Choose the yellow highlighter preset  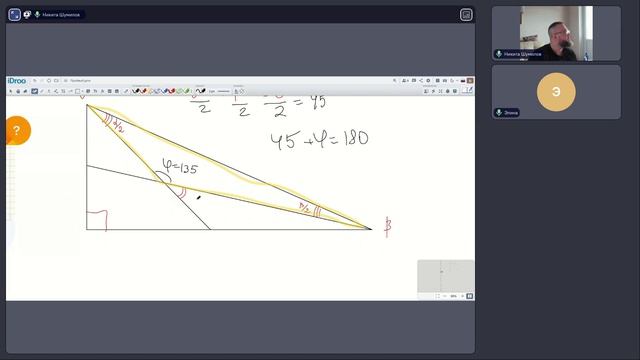pyautogui.click(x=151, y=91)
